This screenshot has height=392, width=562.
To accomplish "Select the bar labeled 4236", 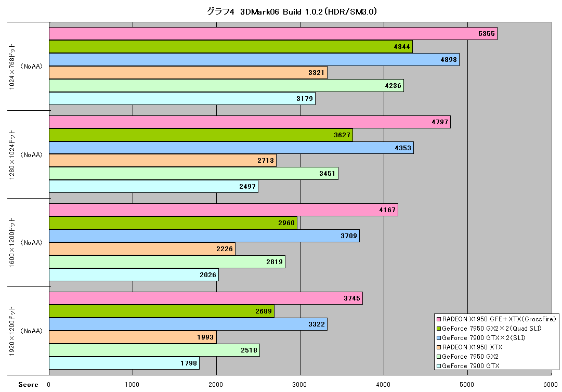I will point(227,86).
